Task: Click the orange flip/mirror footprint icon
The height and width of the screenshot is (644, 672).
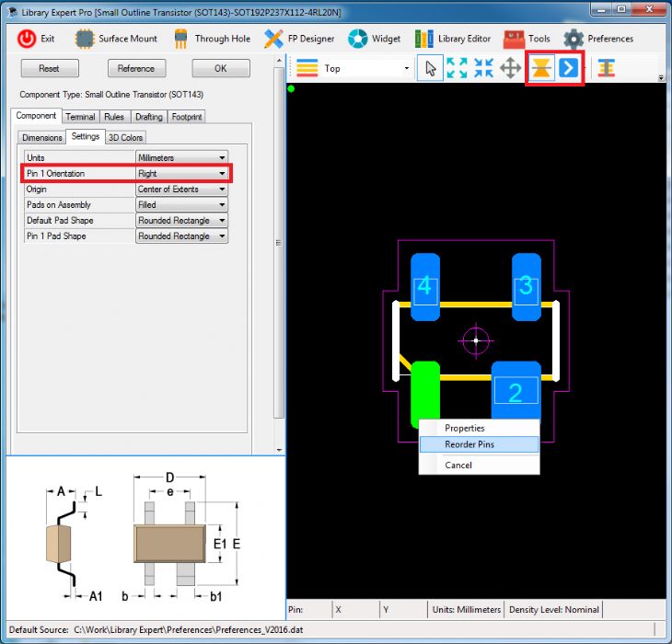Action: 541,68
